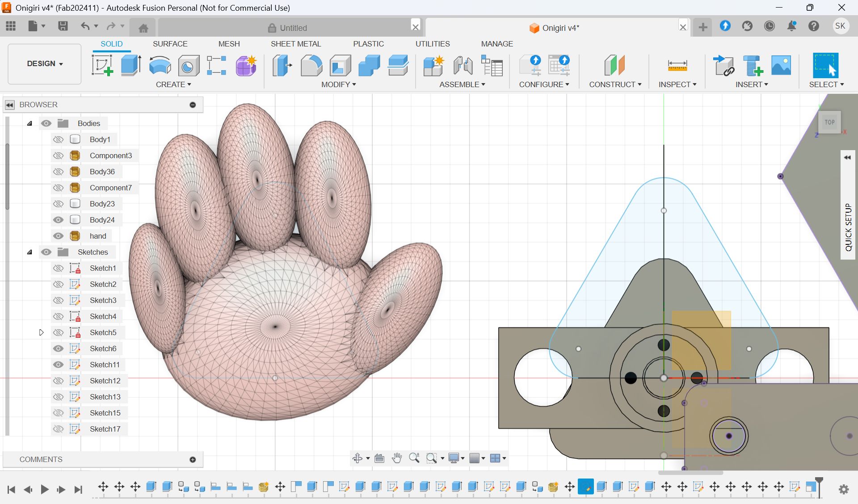Image resolution: width=858 pixels, height=504 pixels.
Task: Select the Insert Derive icon
Action: pyautogui.click(x=723, y=65)
